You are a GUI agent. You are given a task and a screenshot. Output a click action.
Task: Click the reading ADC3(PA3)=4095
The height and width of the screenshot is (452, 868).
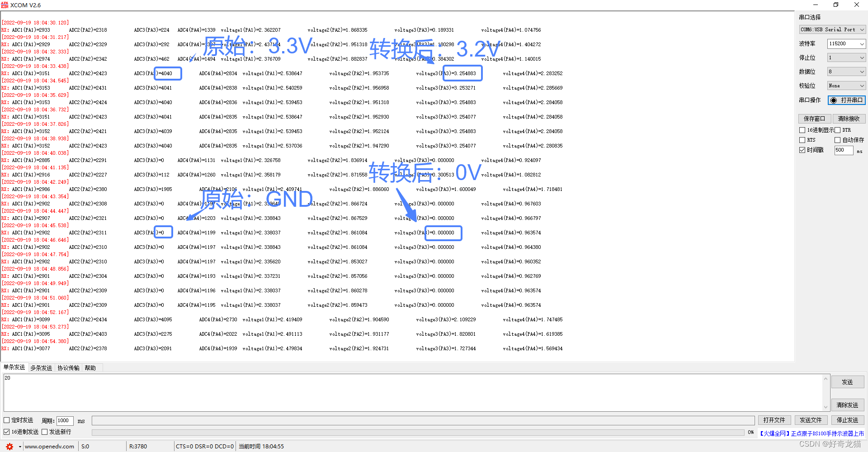coord(153,319)
